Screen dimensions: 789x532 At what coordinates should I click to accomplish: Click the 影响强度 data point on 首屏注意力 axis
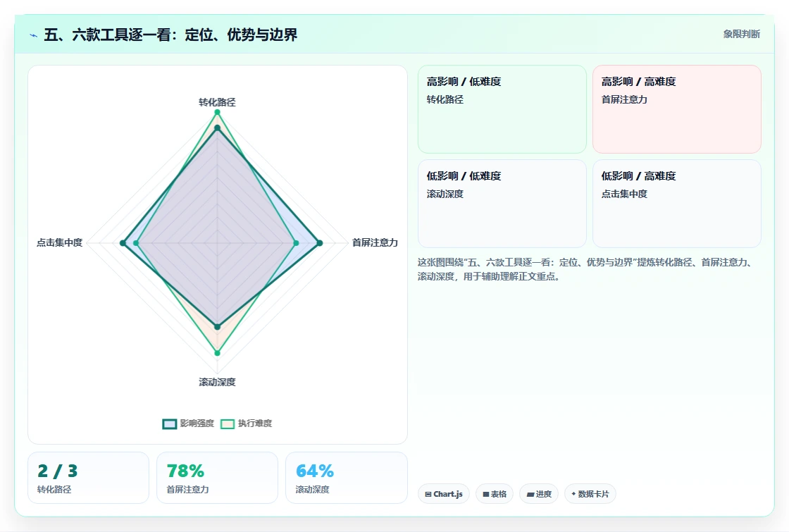[320, 243]
